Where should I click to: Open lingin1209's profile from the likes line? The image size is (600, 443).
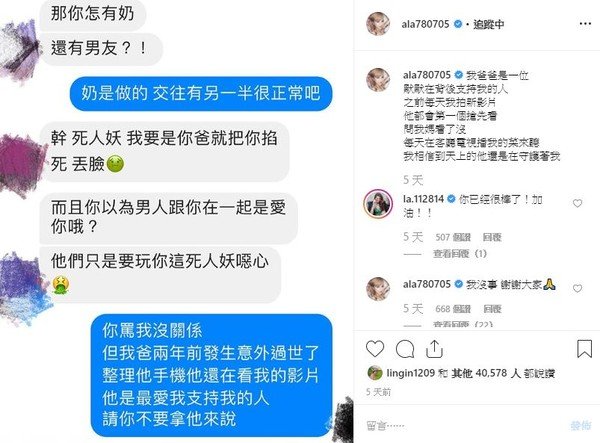(411, 373)
